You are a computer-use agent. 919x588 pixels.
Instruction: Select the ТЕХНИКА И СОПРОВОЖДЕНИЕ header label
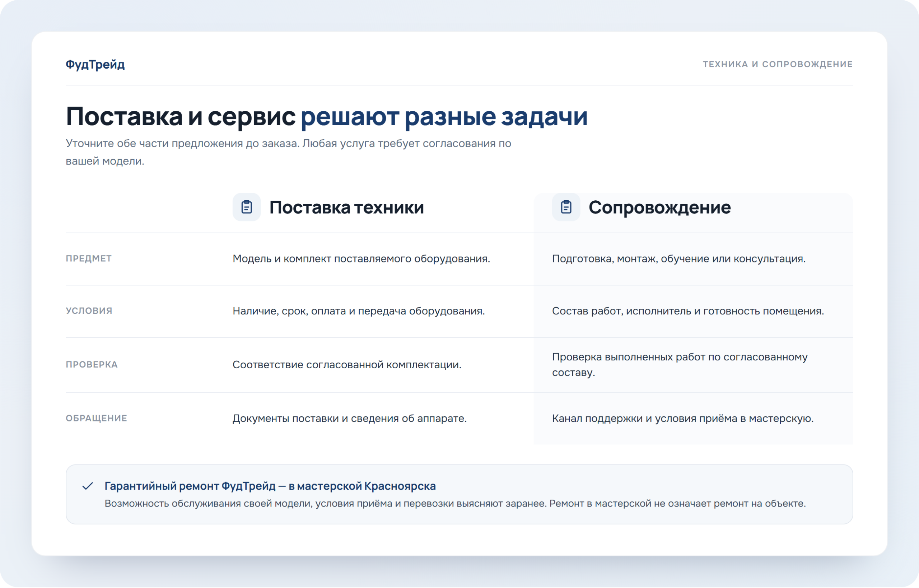point(778,64)
